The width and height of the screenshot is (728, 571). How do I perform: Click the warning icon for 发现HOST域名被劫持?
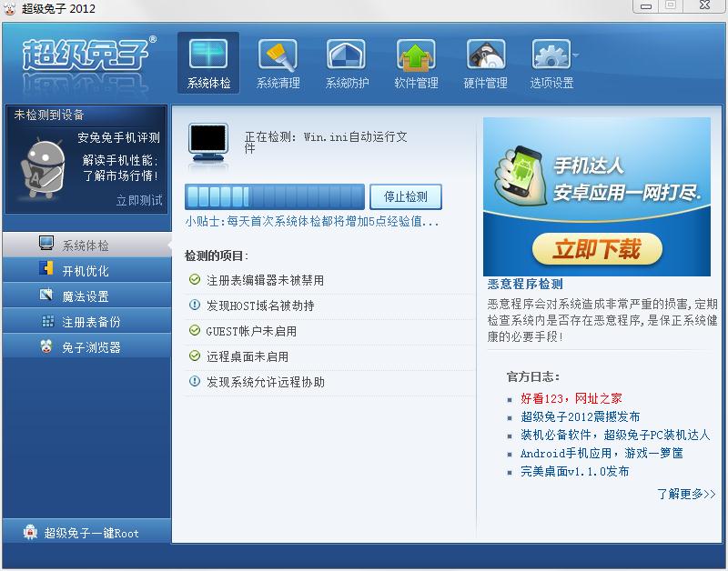pyautogui.click(x=195, y=305)
